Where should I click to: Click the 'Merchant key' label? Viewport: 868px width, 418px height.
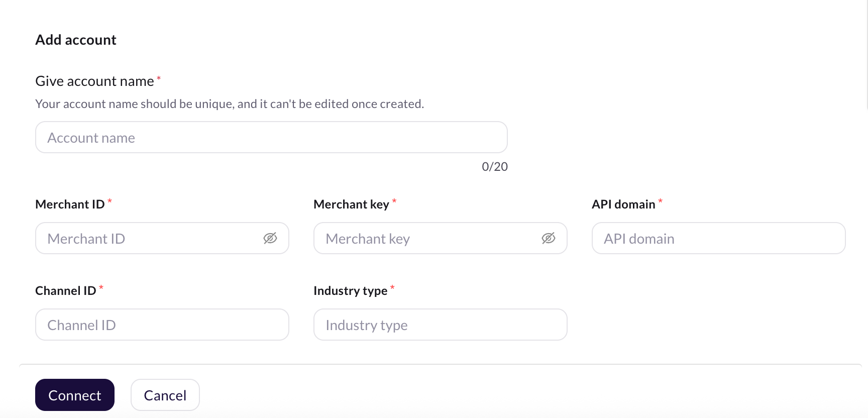click(352, 204)
